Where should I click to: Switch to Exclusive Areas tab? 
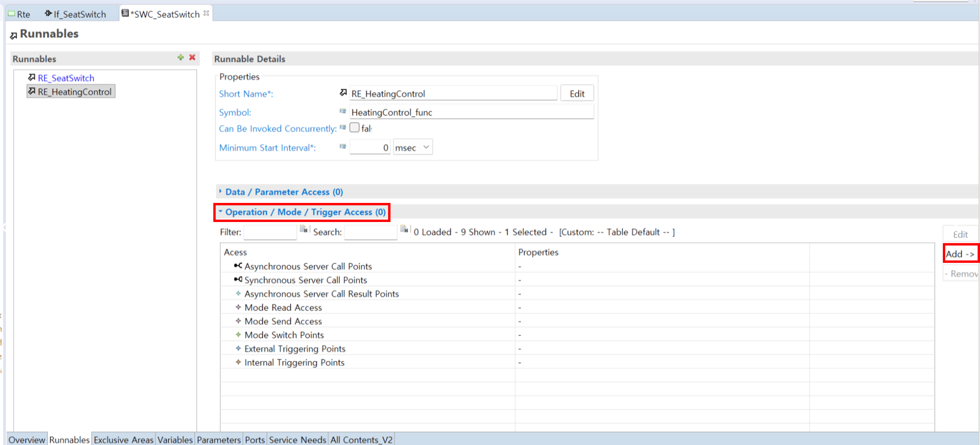pyautogui.click(x=123, y=439)
